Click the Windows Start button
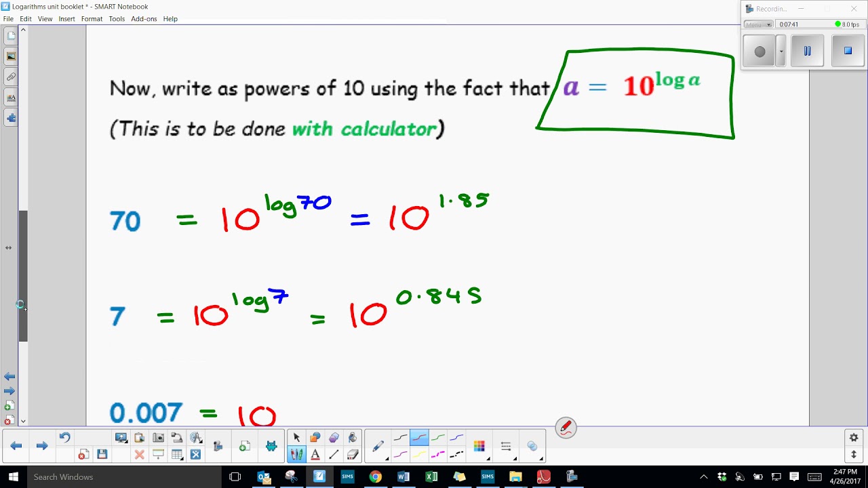The height and width of the screenshot is (488, 868). (14, 476)
